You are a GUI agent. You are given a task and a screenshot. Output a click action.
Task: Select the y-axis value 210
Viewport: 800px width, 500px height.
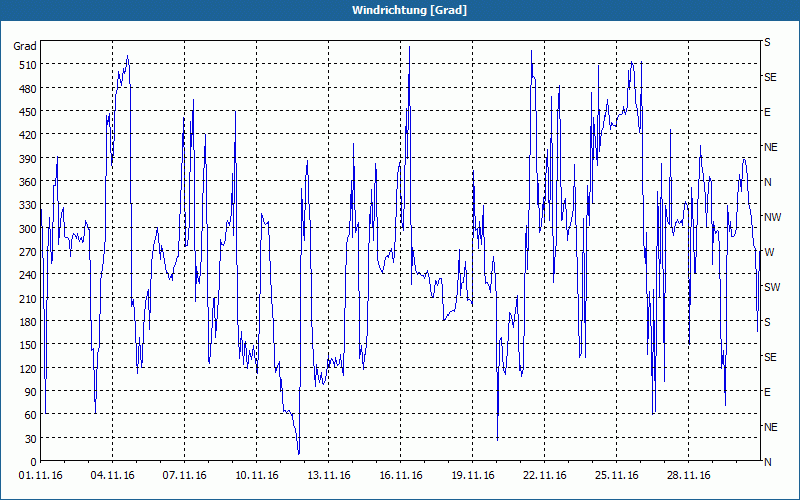(x=28, y=298)
